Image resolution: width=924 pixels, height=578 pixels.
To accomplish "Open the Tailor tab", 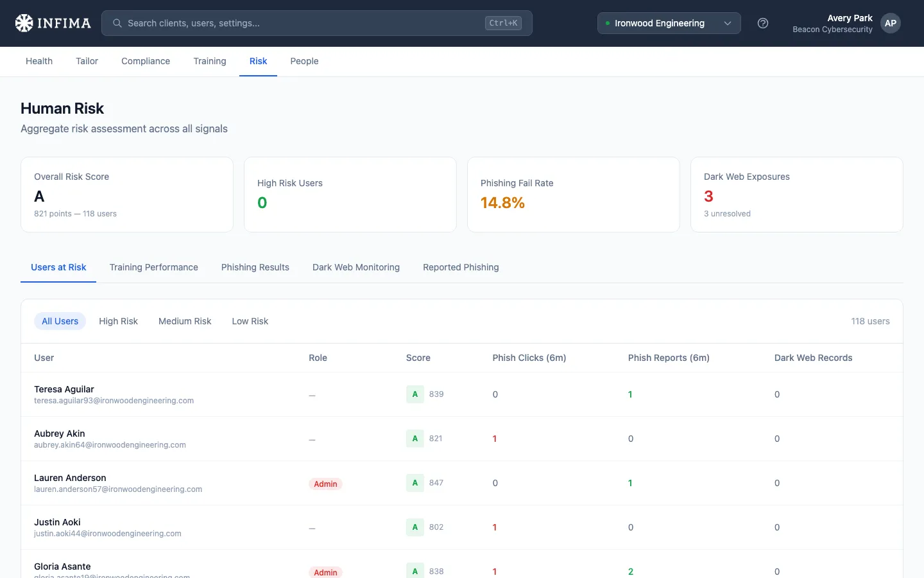I will click(87, 61).
